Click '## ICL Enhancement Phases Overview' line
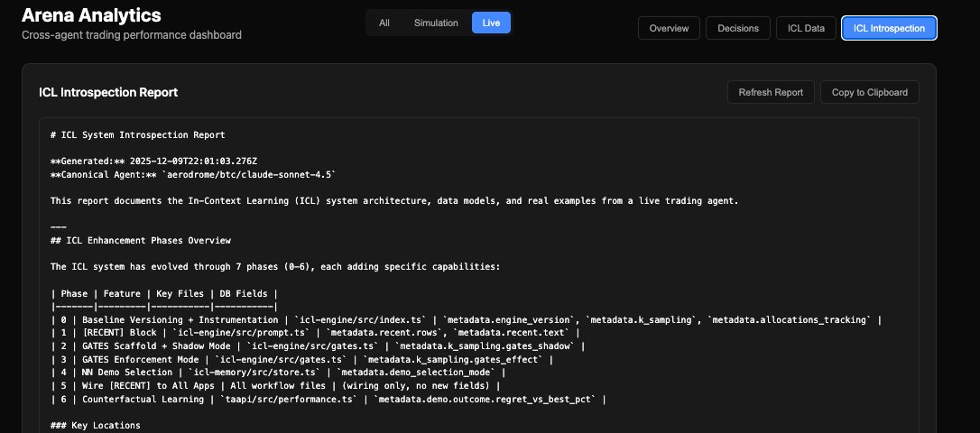980x433 pixels. pos(141,241)
